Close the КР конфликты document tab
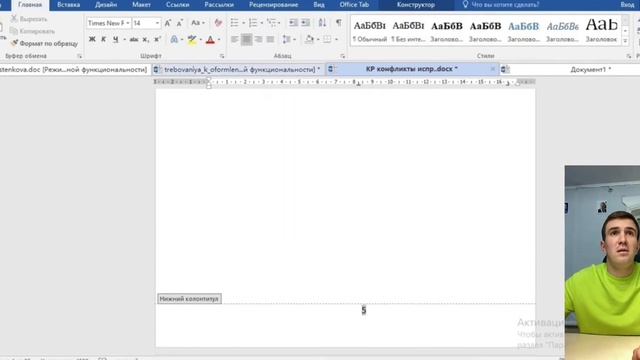This screenshot has height=360, width=640. pyautogui.click(x=493, y=69)
